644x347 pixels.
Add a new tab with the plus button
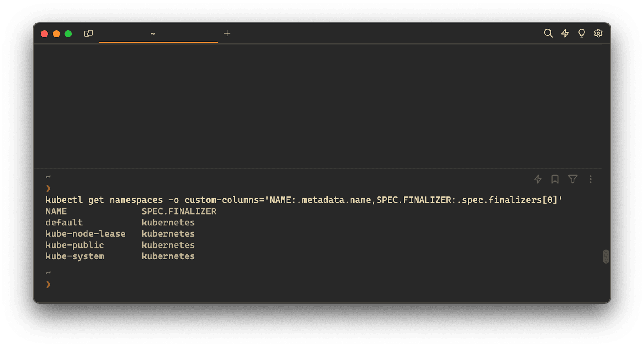pos(227,33)
